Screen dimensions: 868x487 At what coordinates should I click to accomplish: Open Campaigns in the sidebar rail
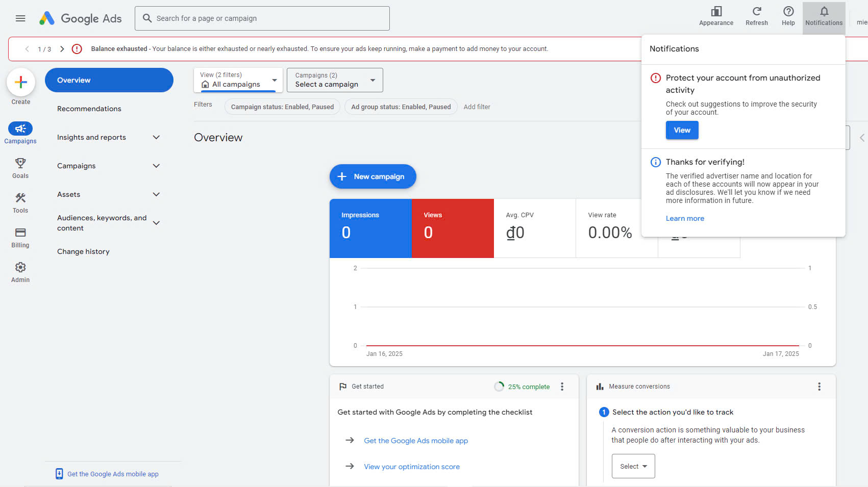(20, 133)
